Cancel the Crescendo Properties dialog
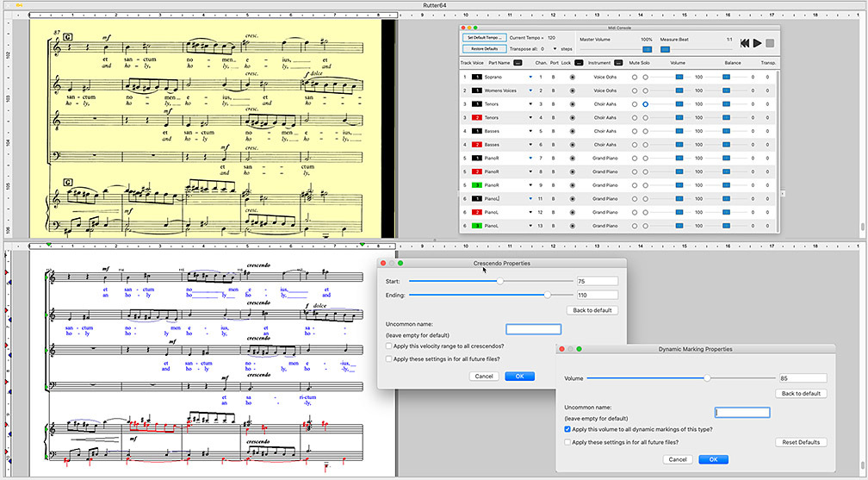The image size is (868, 480). tap(484, 377)
